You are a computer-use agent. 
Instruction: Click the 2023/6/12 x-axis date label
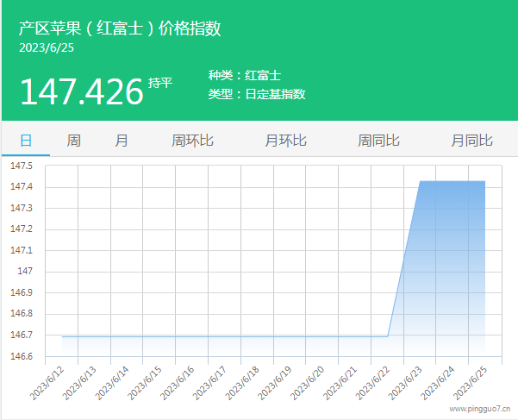tap(47, 382)
